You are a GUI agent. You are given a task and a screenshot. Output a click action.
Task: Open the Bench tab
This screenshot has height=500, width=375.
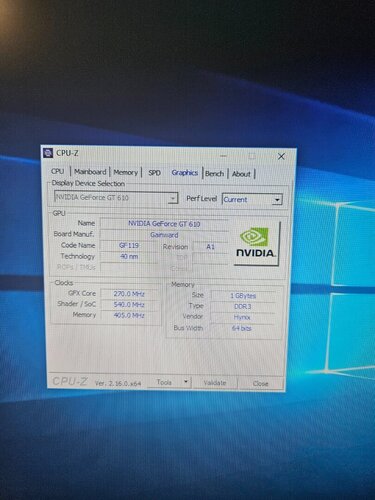pos(214,174)
